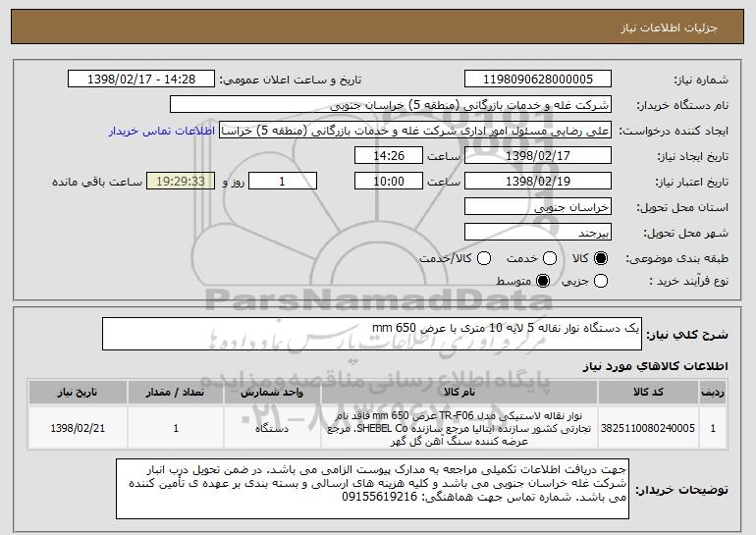Click the تاریخ اعتبار نیاز label
The height and width of the screenshot is (535, 756).
coord(691,182)
